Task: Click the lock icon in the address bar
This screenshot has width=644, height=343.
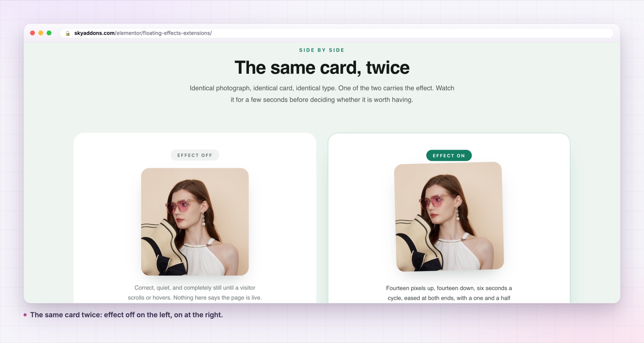Action: [68, 33]
